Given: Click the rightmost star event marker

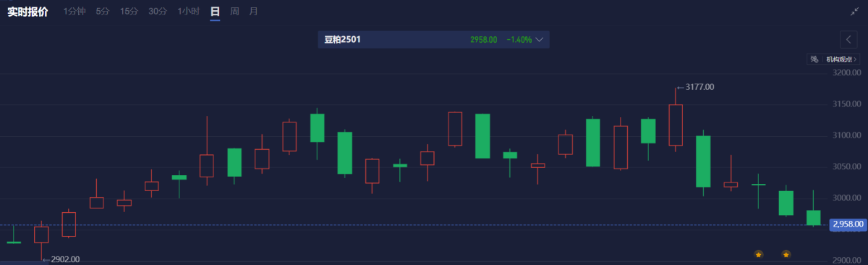Looking at the screenshot, I should [786, 254].
